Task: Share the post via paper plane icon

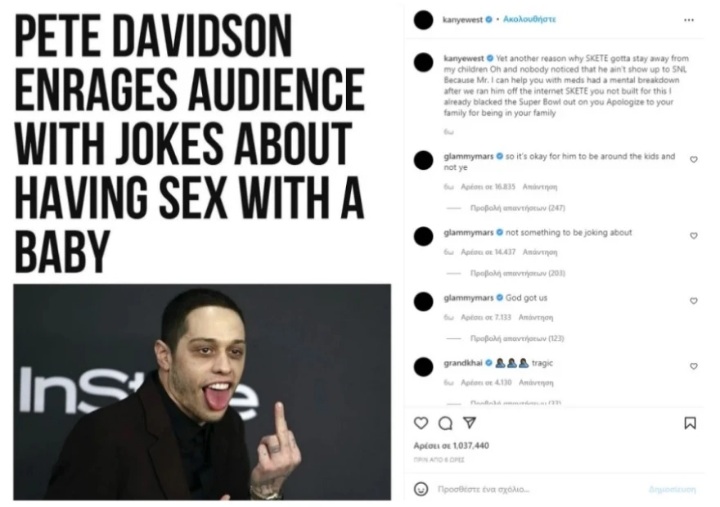Action: [469, 422]
